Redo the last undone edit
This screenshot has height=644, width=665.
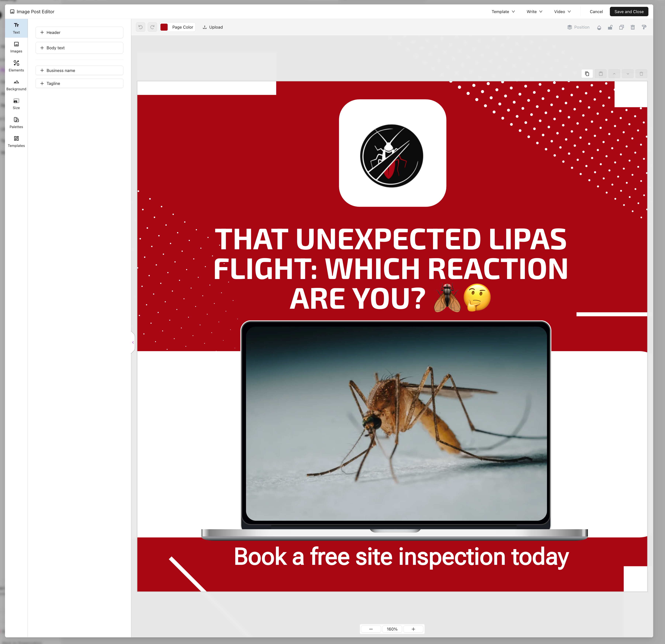pos(152,27)
